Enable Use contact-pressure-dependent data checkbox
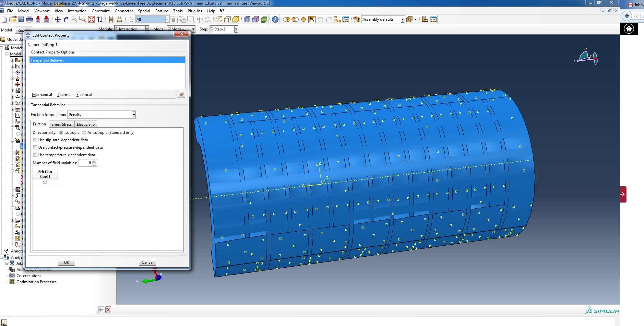This screenshot has width=644, height=326. point(35,147)
